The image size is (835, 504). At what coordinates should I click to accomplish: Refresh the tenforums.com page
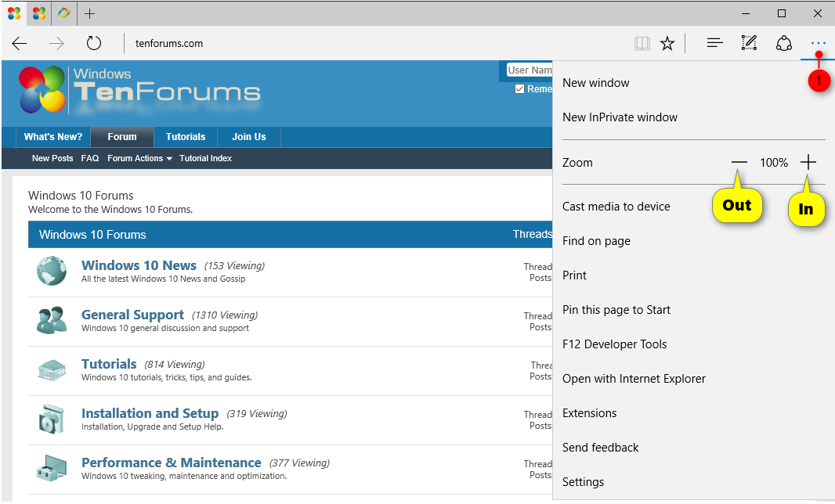[x=94, y=43]
